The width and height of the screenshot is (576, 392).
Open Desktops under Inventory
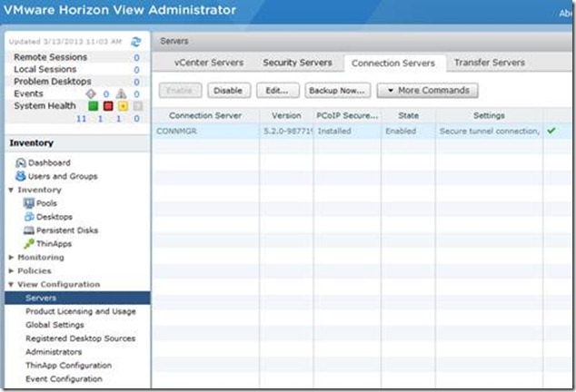(55, 217)
